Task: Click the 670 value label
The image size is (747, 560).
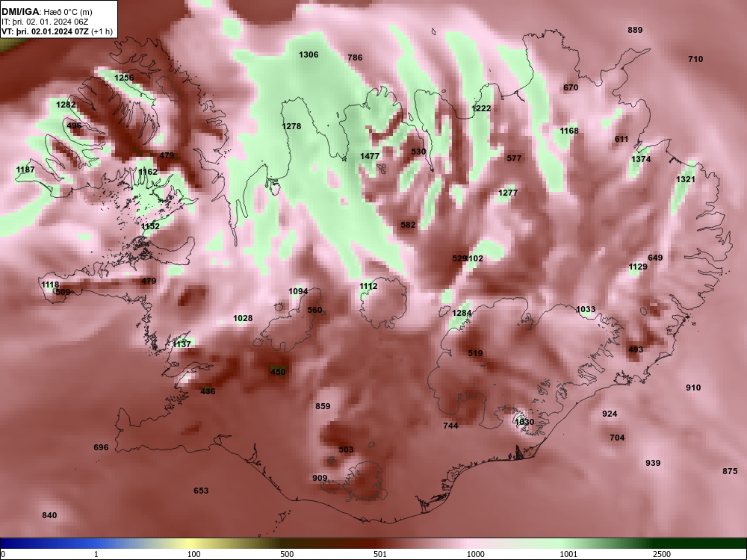Action: pyautogui.click(x=571, y=87)
